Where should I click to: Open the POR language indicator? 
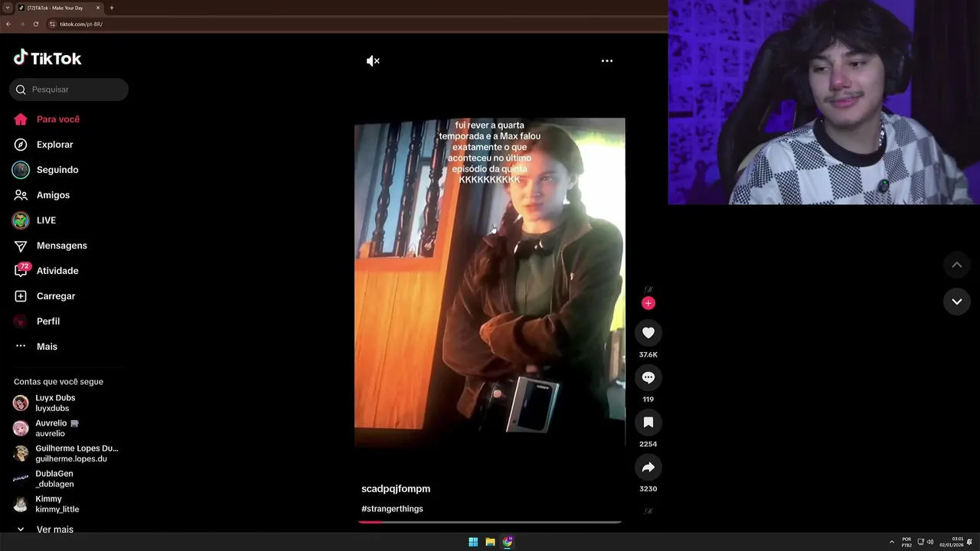(906, 542)
